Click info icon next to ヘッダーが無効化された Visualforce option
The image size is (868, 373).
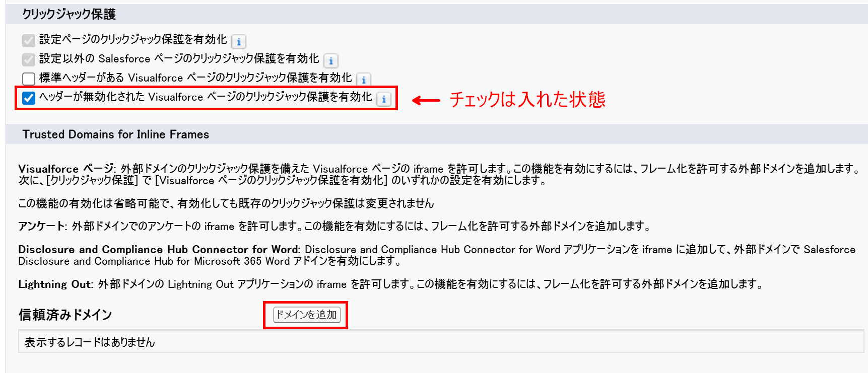[384, 99]
